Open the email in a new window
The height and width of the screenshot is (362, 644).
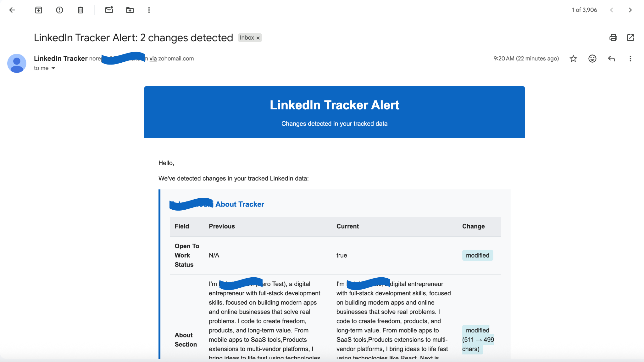pyautogui.click(x=630, y=37)
